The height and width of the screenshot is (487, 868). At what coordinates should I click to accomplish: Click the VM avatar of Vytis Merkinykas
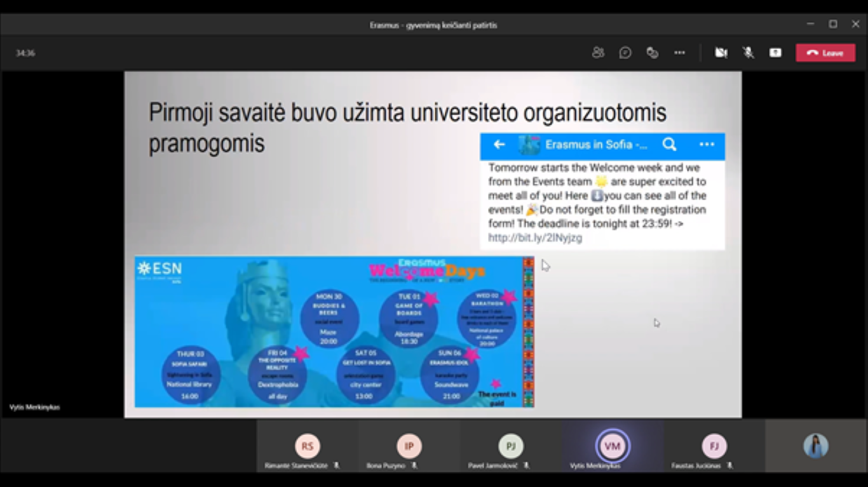613,446
